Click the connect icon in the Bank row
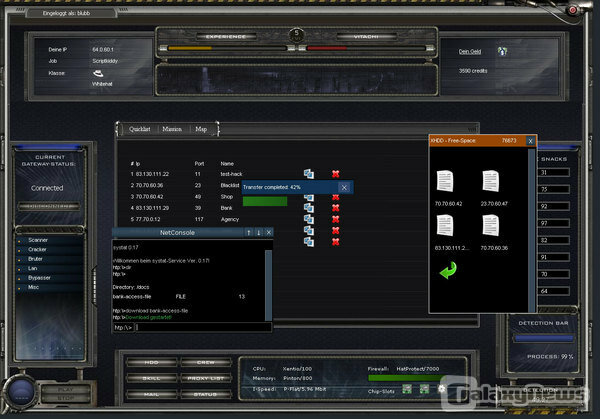This screenshot has height=419, width=600. (309, 208)
